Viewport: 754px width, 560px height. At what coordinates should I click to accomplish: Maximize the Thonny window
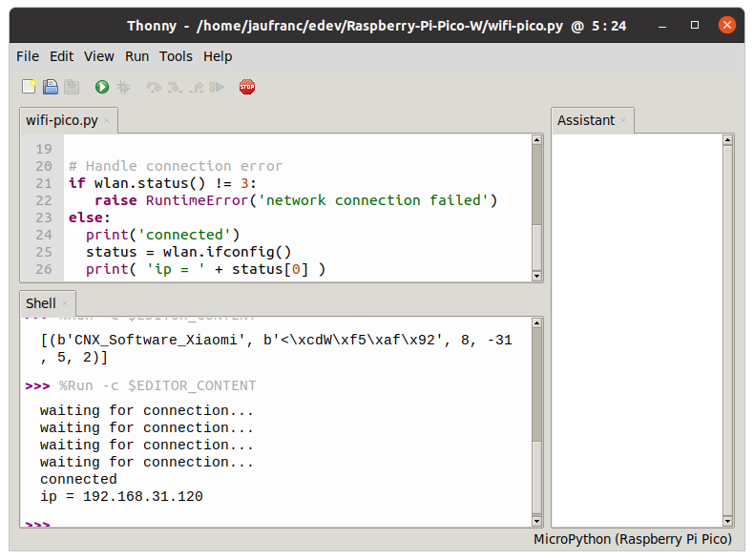(x=695, y=25)
